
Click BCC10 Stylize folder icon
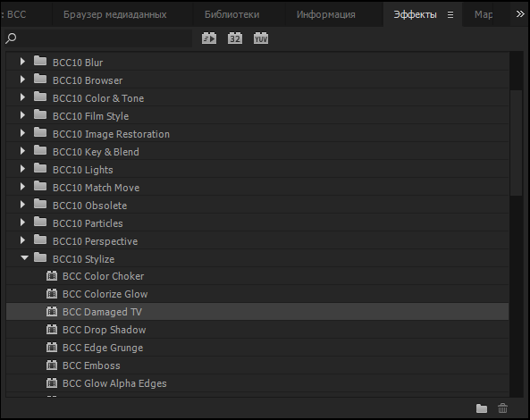(40, 257)
